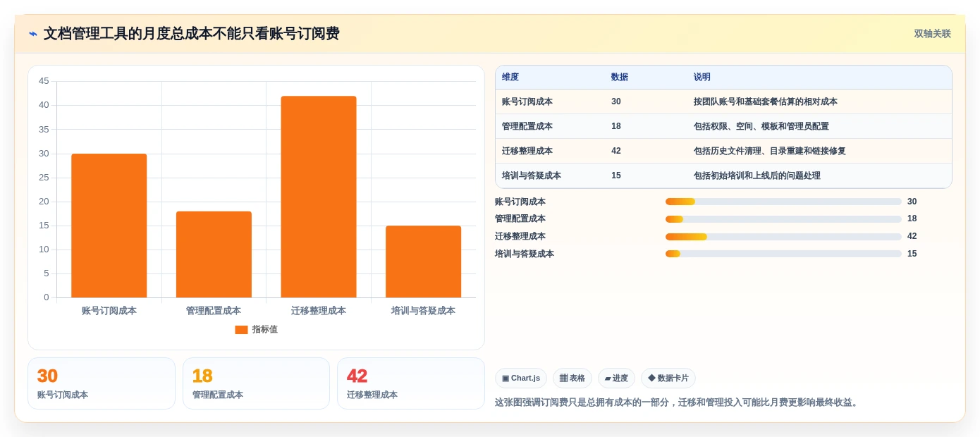
Task: Click the 迁移整理成本 progress label
Action: coord(520,237)
